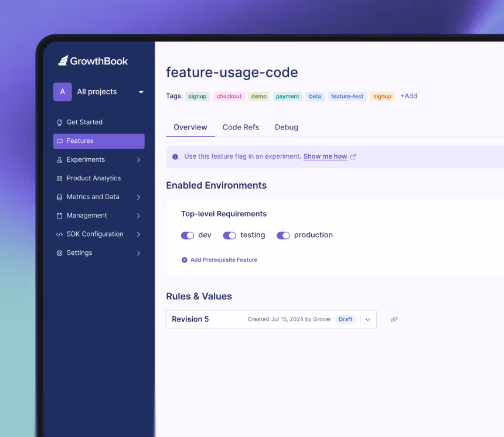504x437 pixels.
Task: Click the Enabled Environments heading
Action: [x=216, y=186]
